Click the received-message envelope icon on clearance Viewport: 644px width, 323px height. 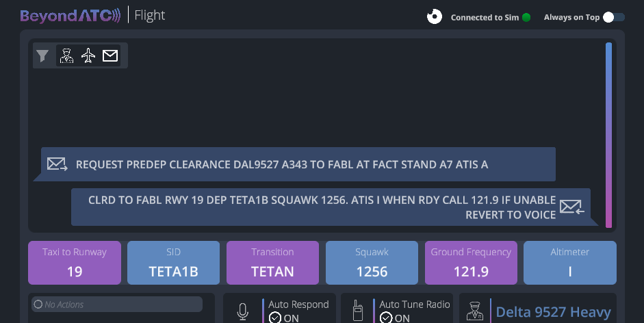571,207
